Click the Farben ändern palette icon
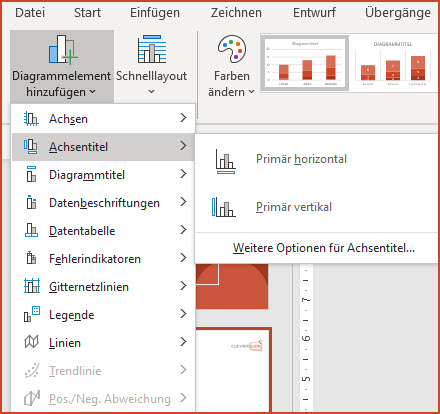The width and height of the screenshot is (440, 414). pos(232,49)
